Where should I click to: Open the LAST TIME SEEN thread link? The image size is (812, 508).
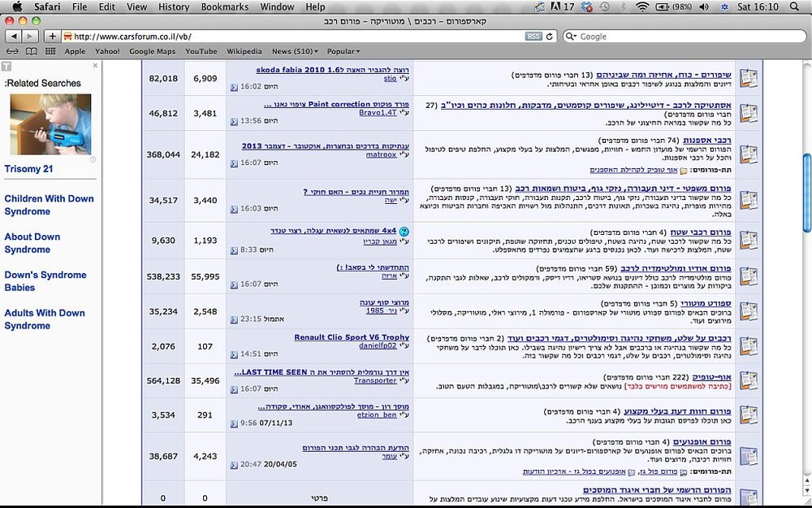click(322, 372)
